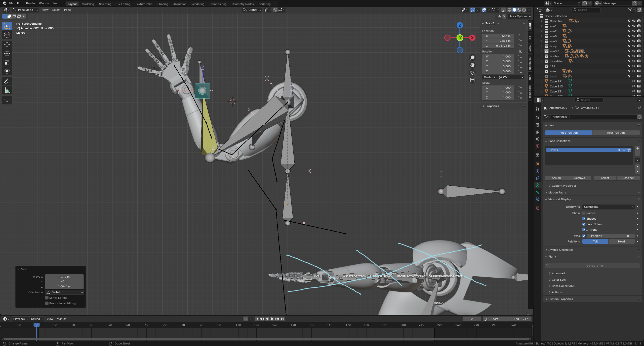Click the zoom magnifier viewport icon
Viewport: 644px width, 346px height.
tap(472, 58)
